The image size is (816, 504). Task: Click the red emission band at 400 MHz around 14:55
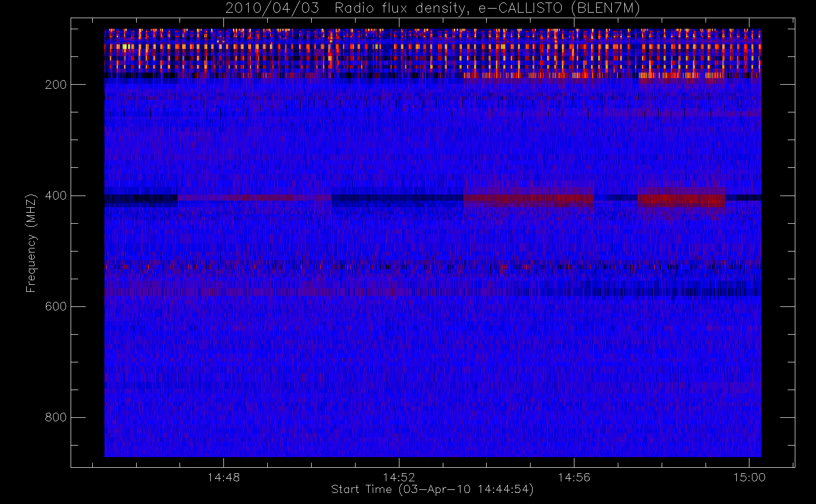[529, 200]
